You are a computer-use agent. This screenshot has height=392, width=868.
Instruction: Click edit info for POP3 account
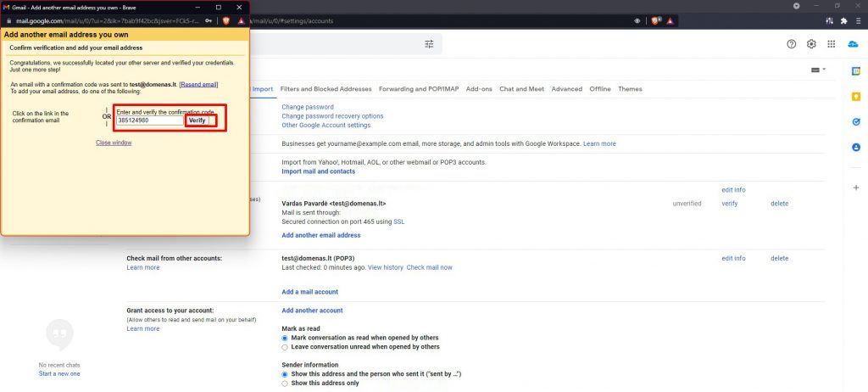point(733,259)
